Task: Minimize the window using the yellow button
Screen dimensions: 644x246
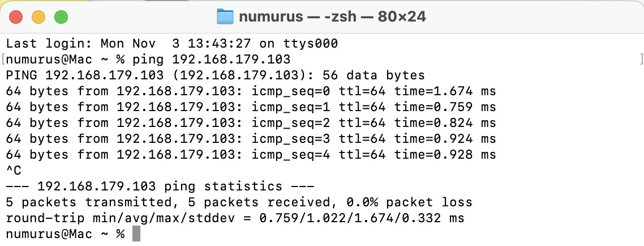Action: pos(38,17)
